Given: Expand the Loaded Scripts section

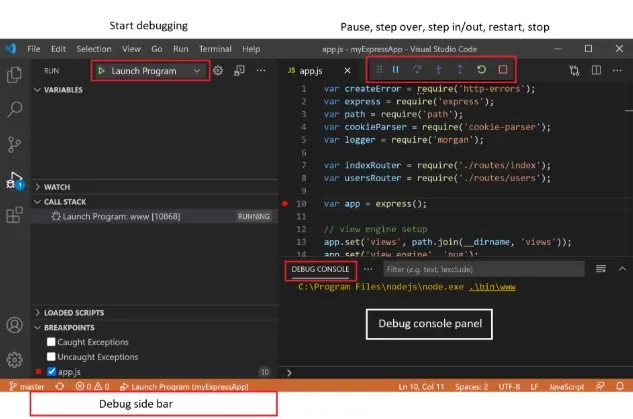Looking at the screenshot, I should pyautogui.click(x=69, y=312).
